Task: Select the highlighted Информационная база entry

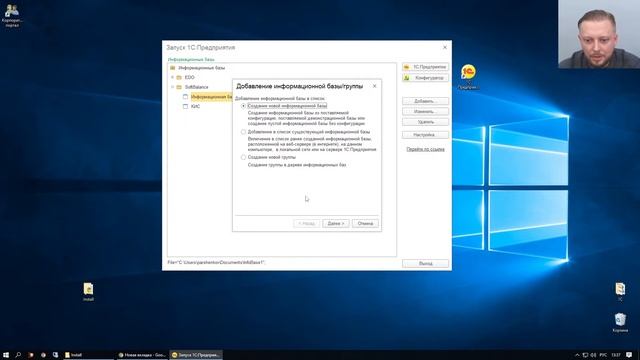Action: point(211,97)
